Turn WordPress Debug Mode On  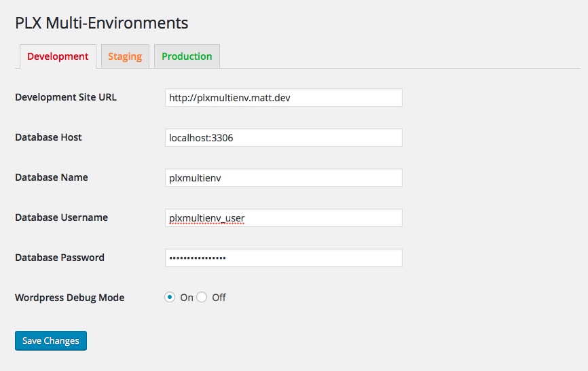point(170,298)
